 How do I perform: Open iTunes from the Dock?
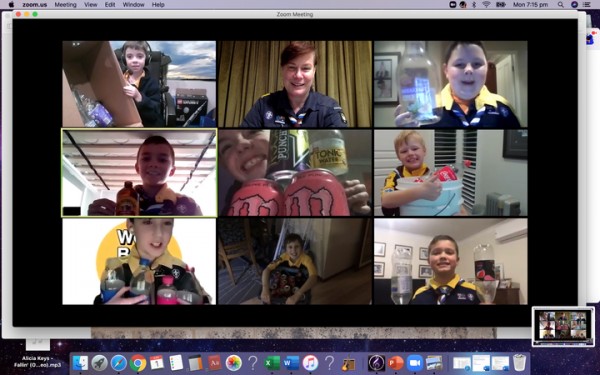pos(310,363)
